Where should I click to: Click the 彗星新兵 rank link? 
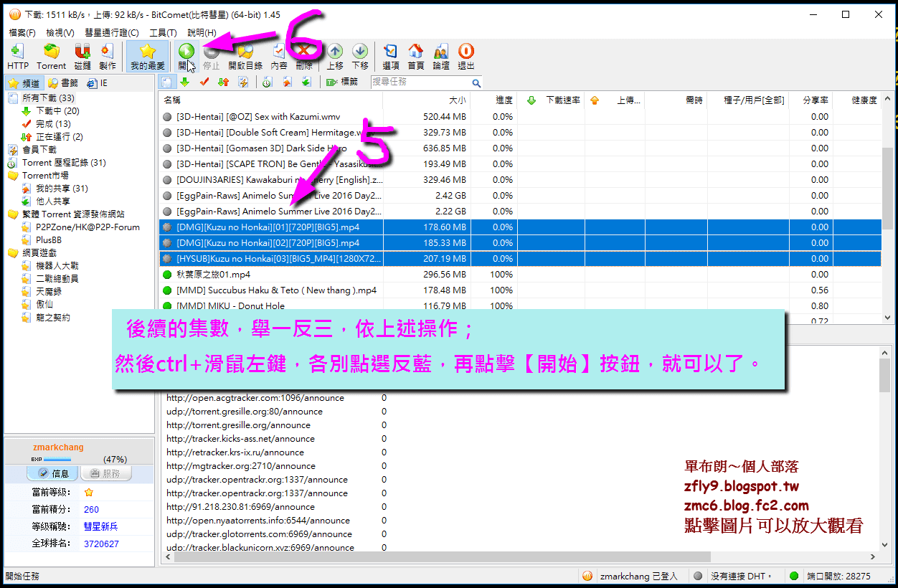(x=101, y=527)
